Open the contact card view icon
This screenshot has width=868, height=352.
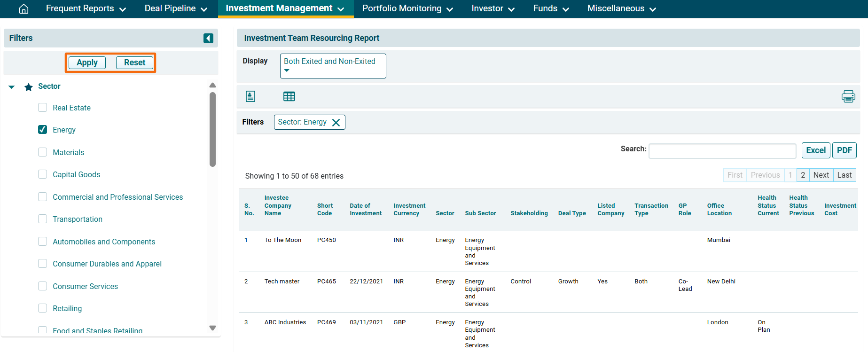pyautogui.click(x=250, y=96)
